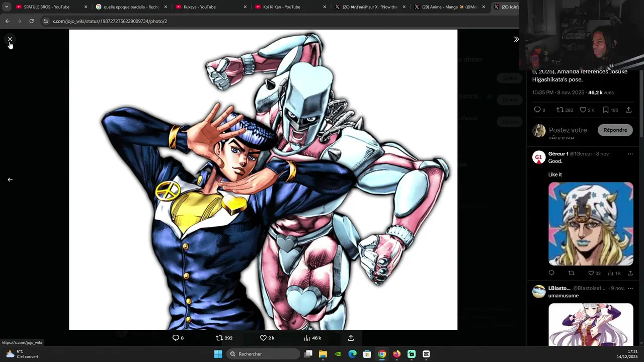Open the Windows Start menu
The width and height of the screenshot is (644, 362).
[218, 354]
